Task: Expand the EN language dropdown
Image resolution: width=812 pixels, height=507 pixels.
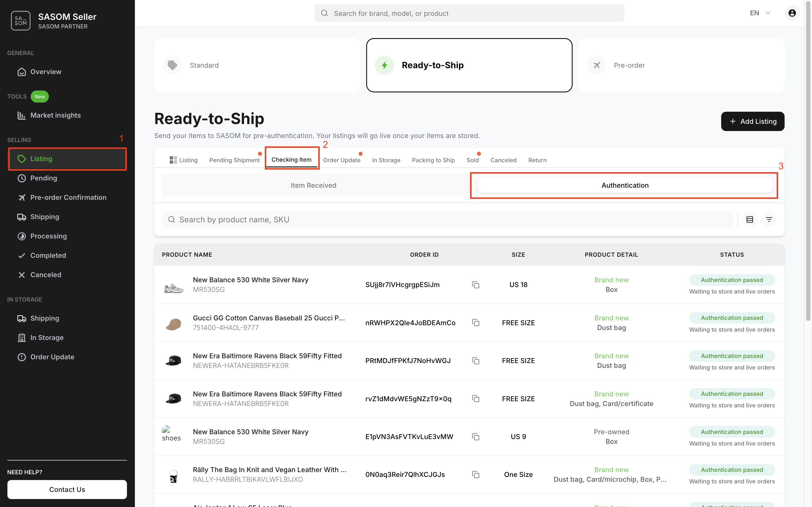Action: click(x=760, y=13)
